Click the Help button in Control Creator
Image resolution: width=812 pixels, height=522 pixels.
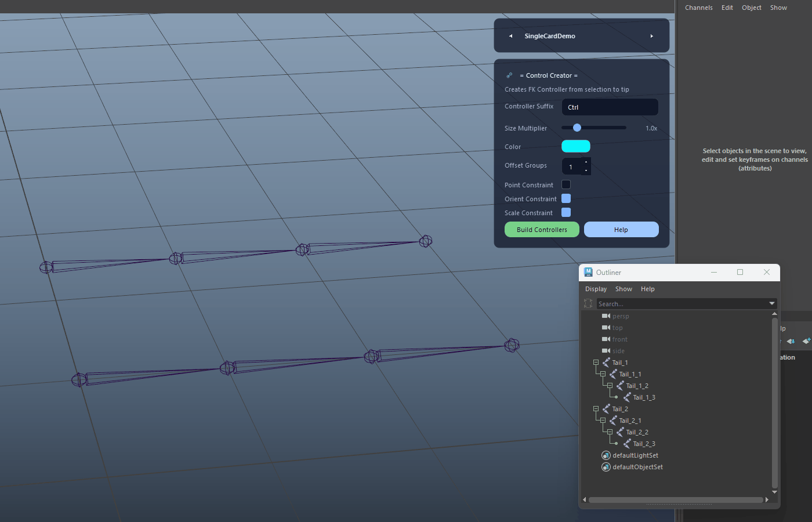621,230
